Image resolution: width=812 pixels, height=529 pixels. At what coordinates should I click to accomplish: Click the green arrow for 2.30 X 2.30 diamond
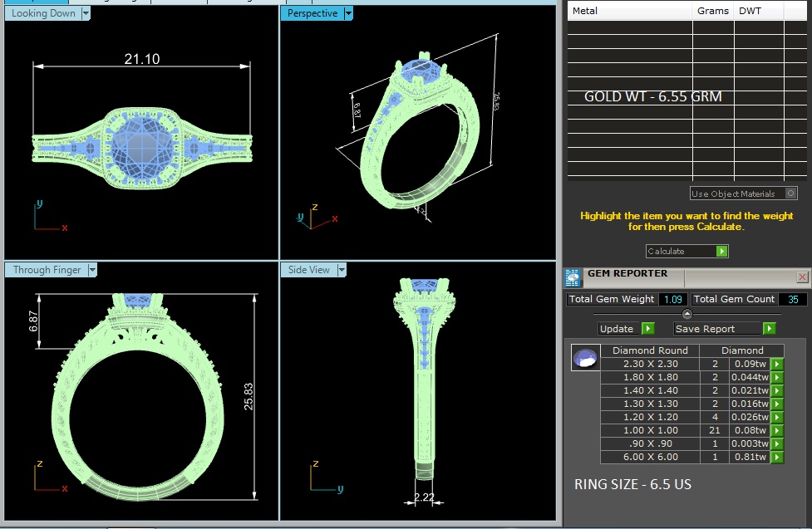point(777,364)
